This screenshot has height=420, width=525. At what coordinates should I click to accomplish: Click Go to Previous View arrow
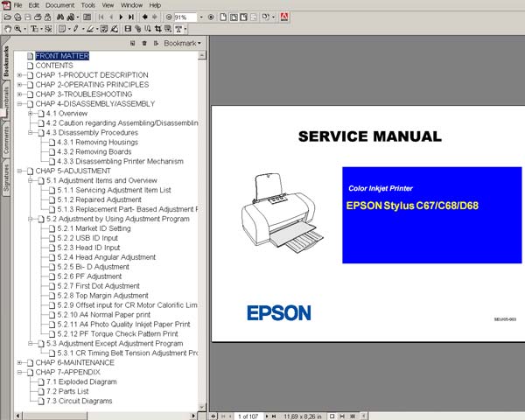pyautogui.click(x=145, y=17)
